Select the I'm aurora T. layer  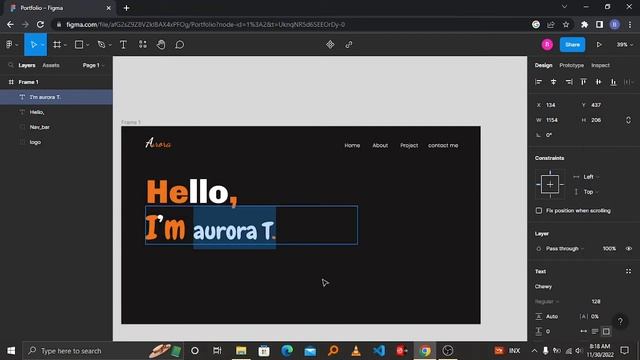coord(56,97)
